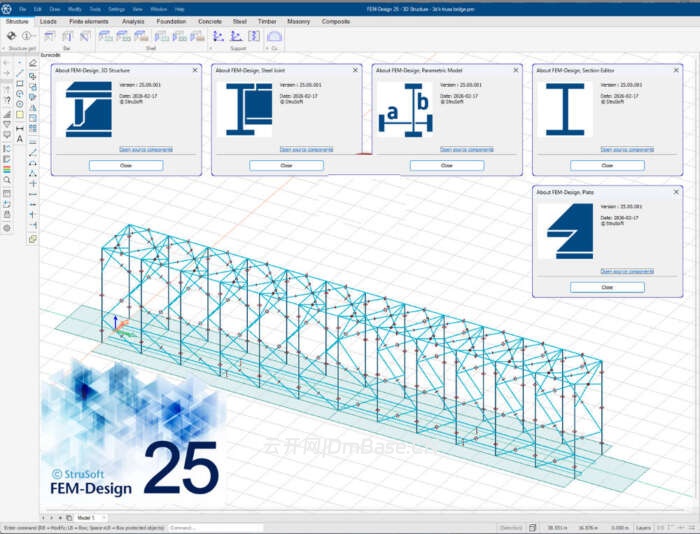
Task: Switch to the Foundation tab
Action: 171,21
